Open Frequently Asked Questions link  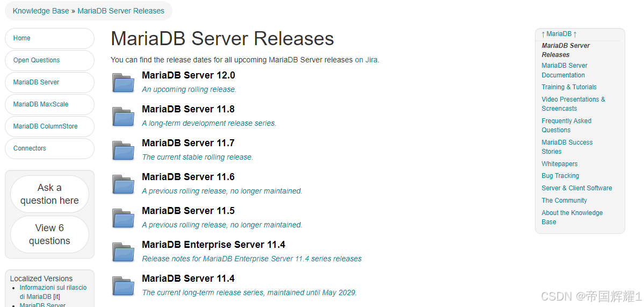click(566, 125)
